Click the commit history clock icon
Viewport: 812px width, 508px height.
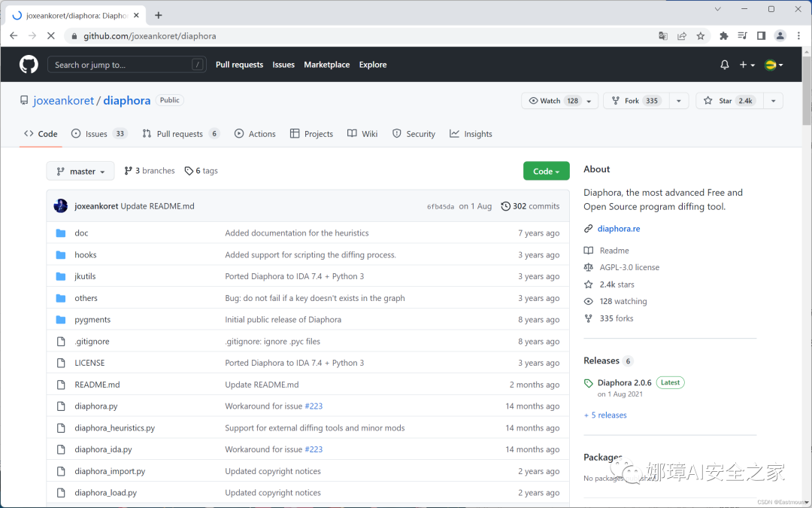(x=505, y=205)
